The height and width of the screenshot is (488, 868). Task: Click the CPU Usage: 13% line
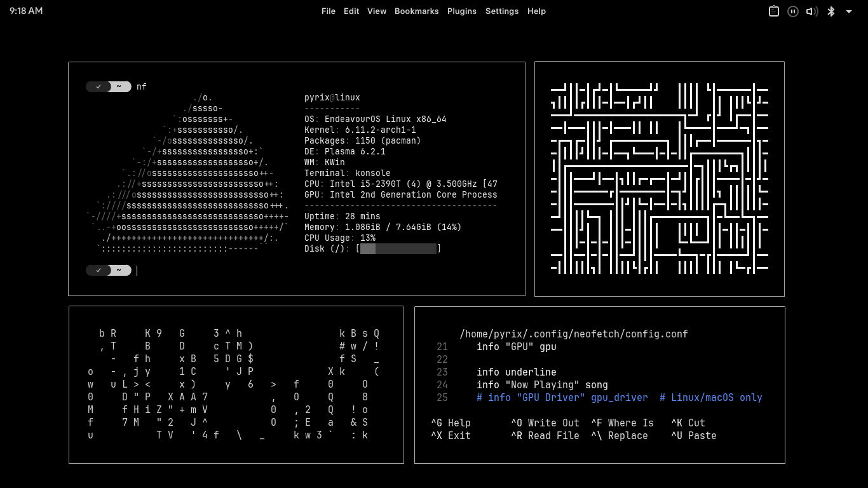(x=340, y=238)
